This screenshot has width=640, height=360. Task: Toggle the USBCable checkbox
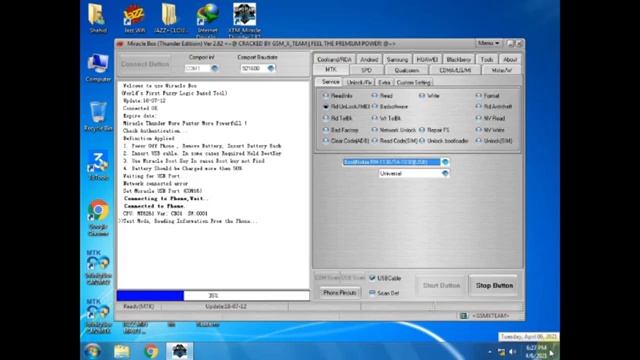(x=372, y=278)
